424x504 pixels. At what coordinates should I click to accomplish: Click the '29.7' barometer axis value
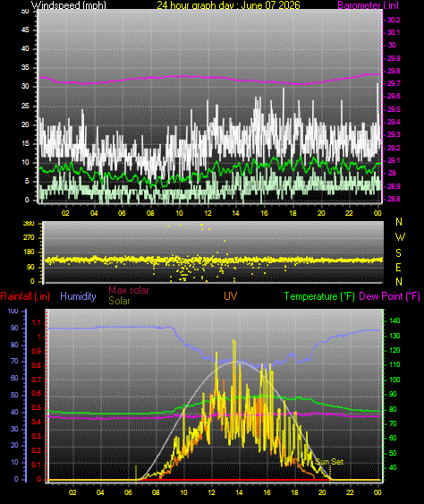[394, 83]
